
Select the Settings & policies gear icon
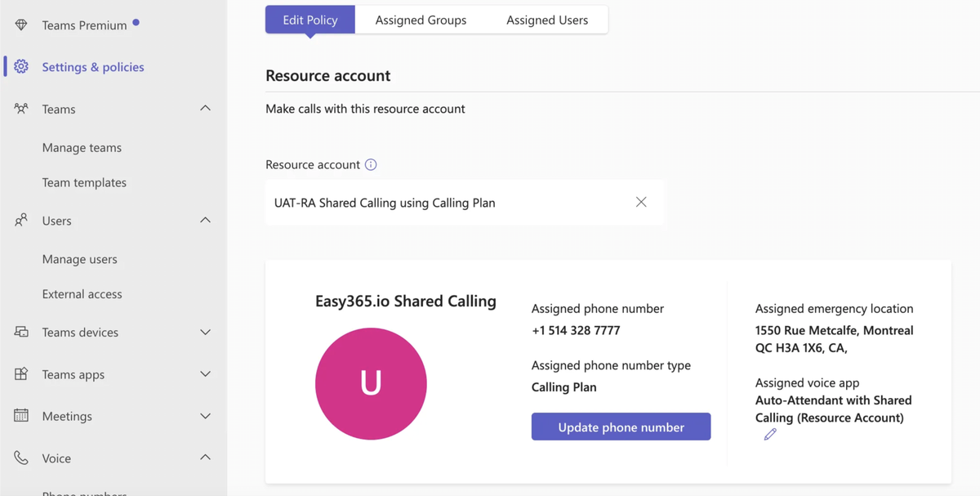pos(20,66)
